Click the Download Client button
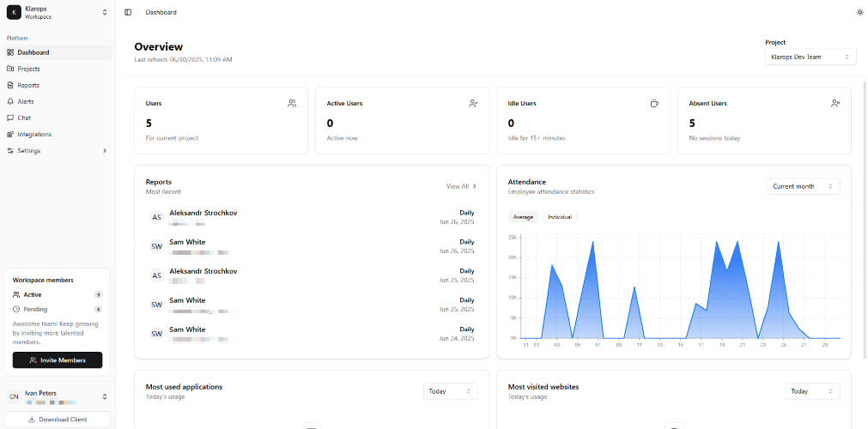 point(58,420)
